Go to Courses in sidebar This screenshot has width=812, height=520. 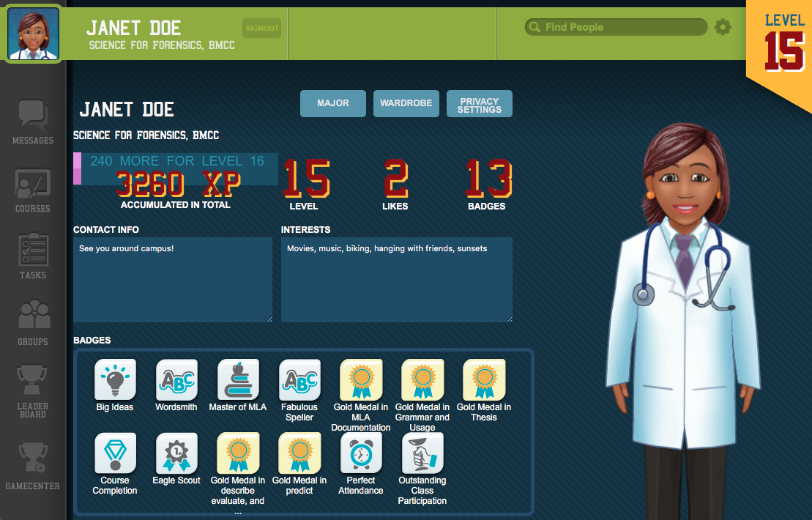click(x=33, y=186)
